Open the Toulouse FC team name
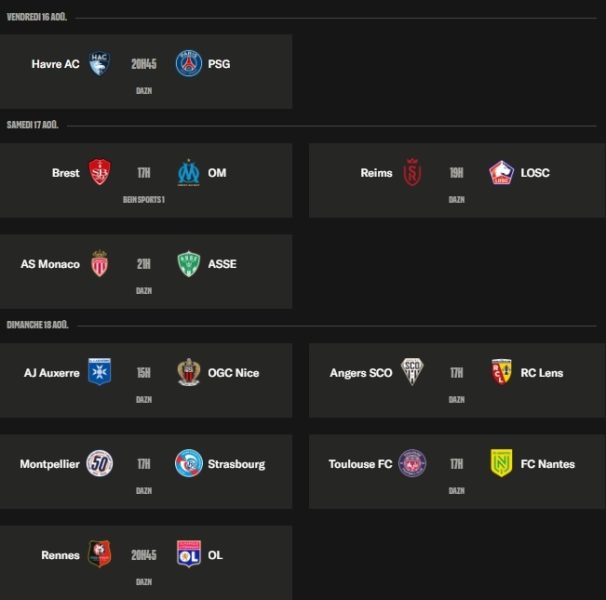606x600 pixels. [360, 464]
